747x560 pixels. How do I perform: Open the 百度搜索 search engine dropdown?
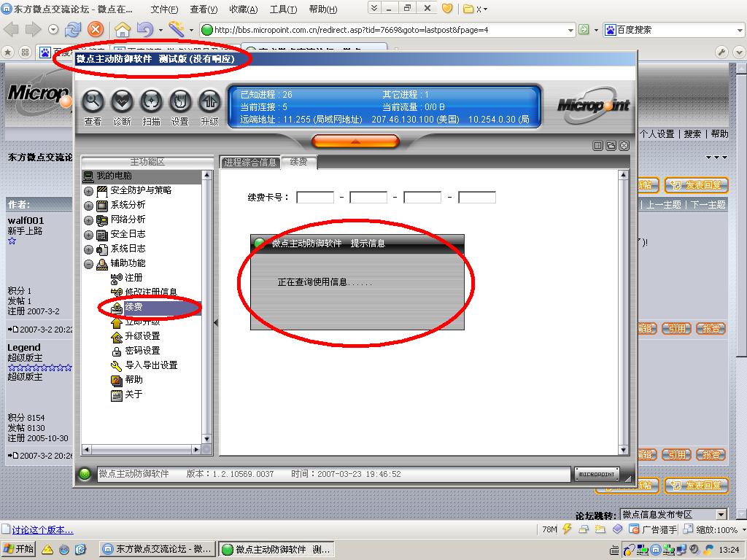pyautogui.click(x=740, y=30)
